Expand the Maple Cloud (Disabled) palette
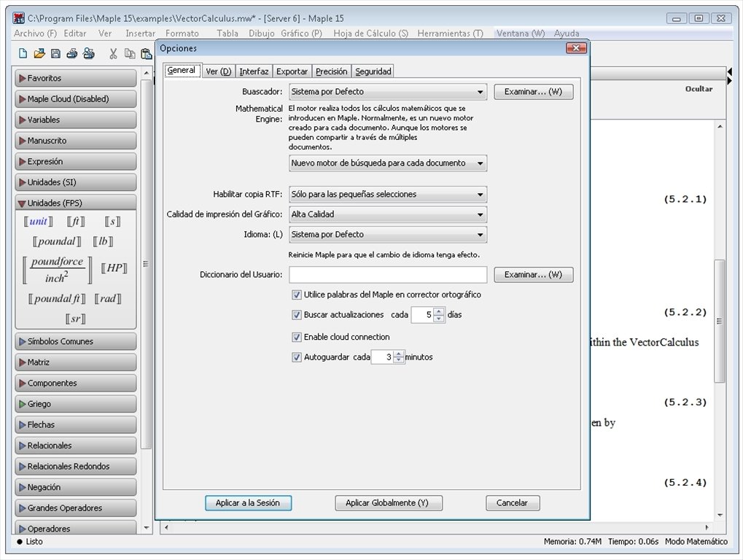 76,99
